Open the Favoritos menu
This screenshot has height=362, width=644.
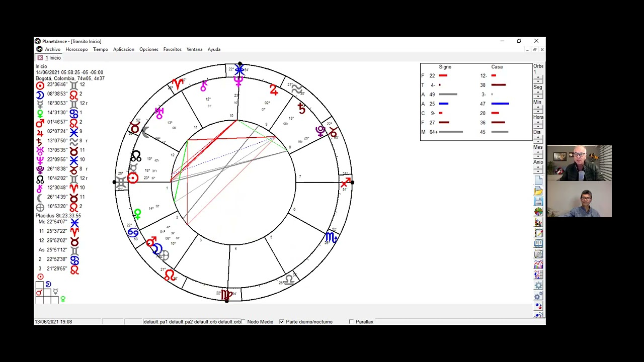click(172, 49)
